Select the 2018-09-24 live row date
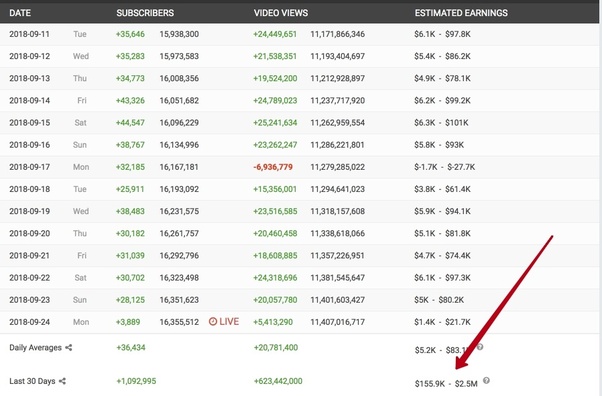Viewport: 602px width, 396px height. click(30, 322)
